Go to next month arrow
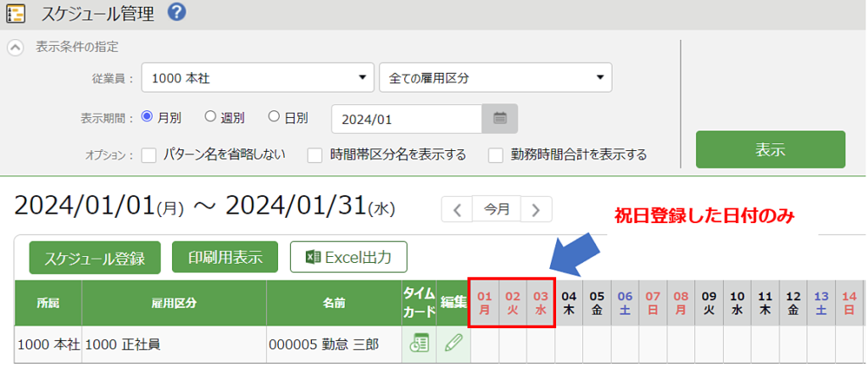This screenshot has width=868, height=368. [537, 209]
